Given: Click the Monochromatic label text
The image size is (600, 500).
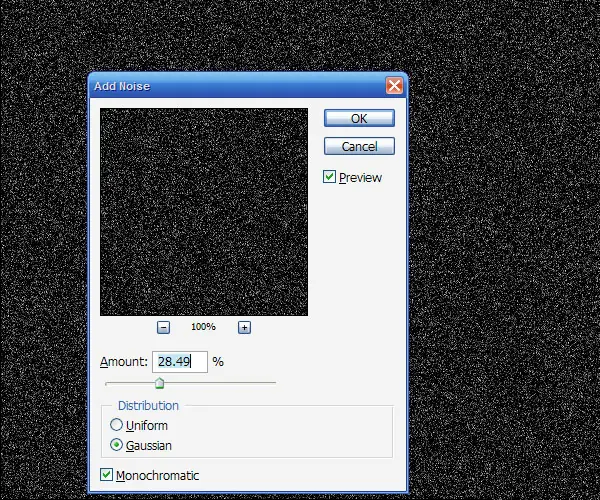Looking at the screenshot, I should 157,476.
